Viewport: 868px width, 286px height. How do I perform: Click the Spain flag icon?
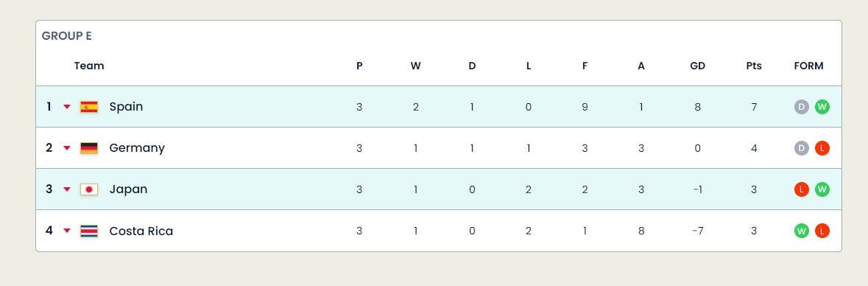coord(89,107)
